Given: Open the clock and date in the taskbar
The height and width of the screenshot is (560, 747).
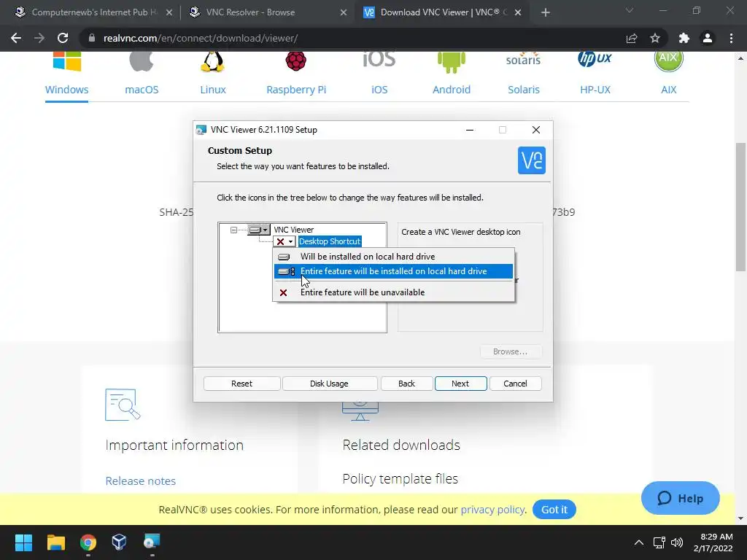Looking at the screenshot, I should tap(713, 542).
